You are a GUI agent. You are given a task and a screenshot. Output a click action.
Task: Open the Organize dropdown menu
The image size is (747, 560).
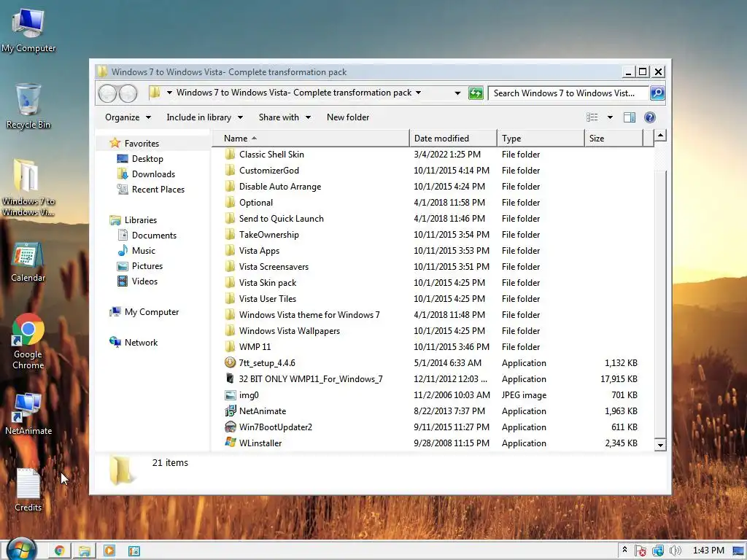pos(128,117)
